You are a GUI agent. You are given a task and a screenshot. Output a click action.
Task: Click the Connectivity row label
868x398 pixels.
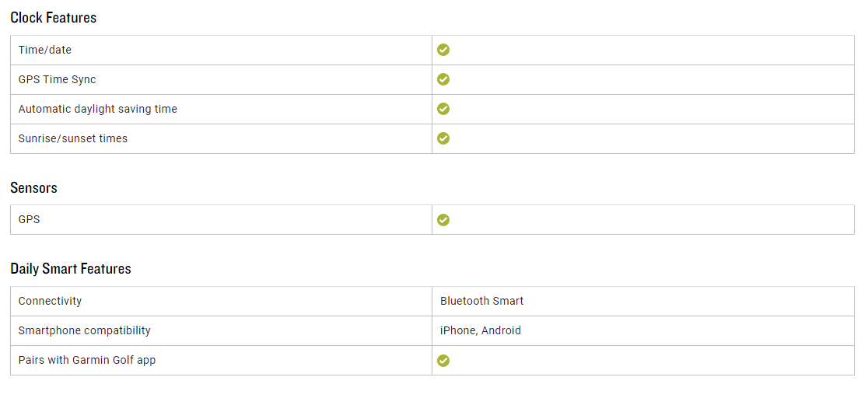(x=51, y=301)
